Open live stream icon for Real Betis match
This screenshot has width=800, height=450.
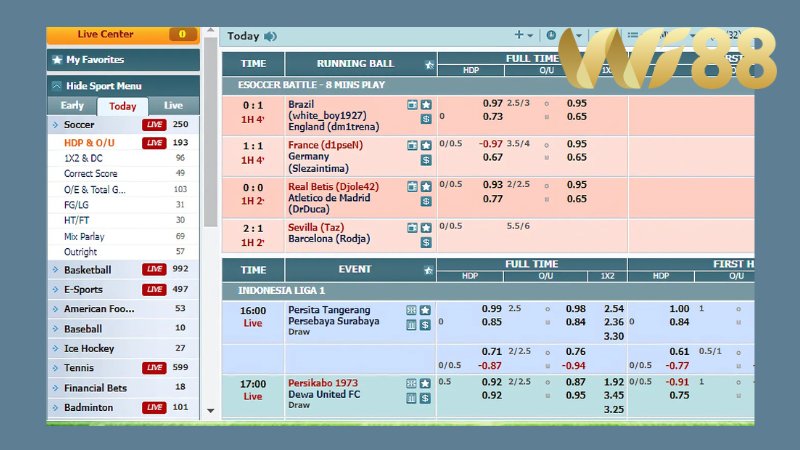point(412,186)
